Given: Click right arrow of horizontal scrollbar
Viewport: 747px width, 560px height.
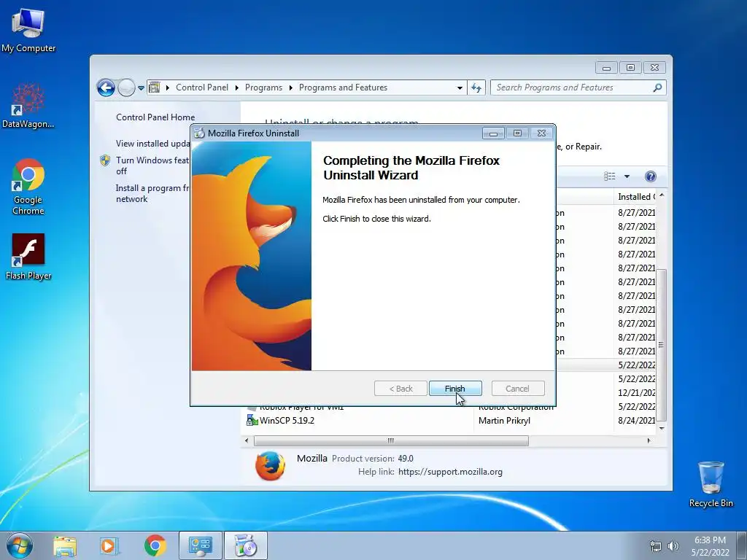Looking at the screenshot, I should coord(649,440).
